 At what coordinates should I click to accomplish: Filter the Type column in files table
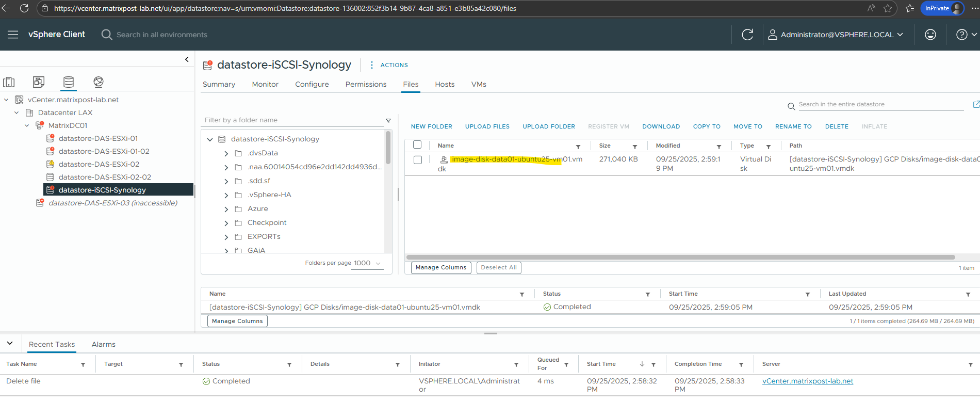pos(769,147)
